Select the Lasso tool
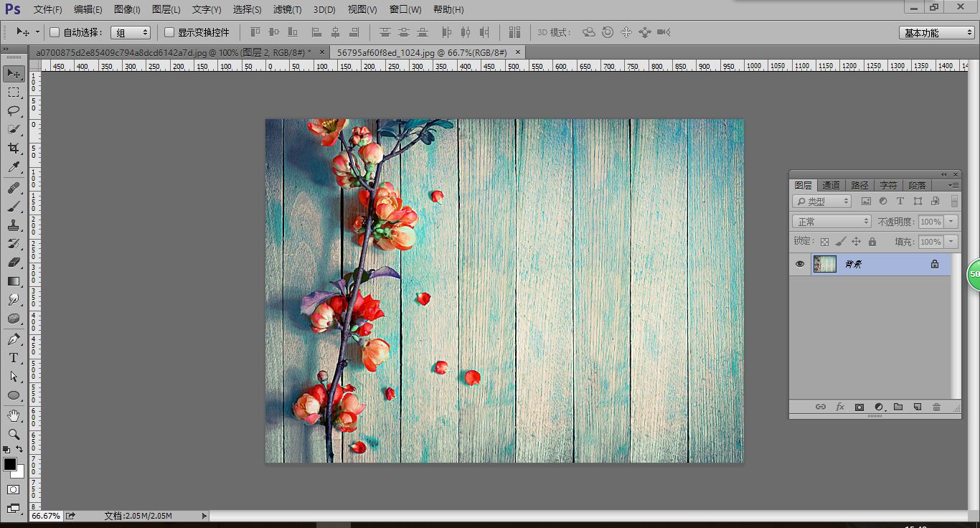This screenshot has width=980, height=528. pyautogui.click(x=14, y=110)
